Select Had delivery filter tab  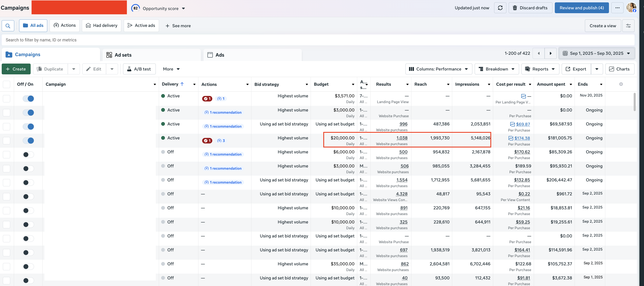coord(102,26)
